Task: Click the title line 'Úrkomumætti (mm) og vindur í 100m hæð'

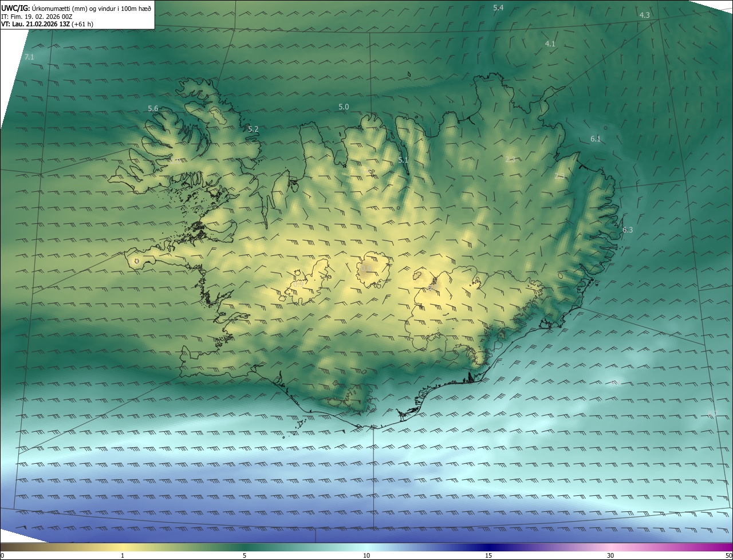Action: 91,7
